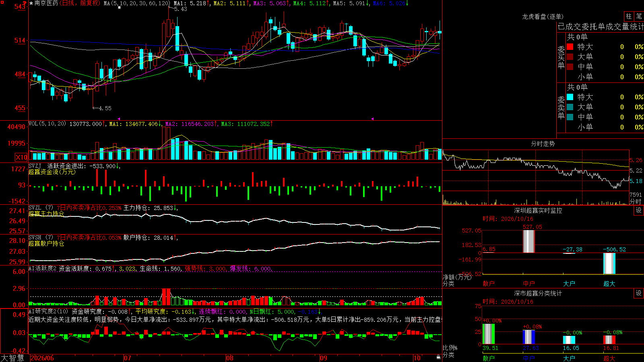Click the X10 volume scale box
This screenshot has height=362, width=644.
21,157
